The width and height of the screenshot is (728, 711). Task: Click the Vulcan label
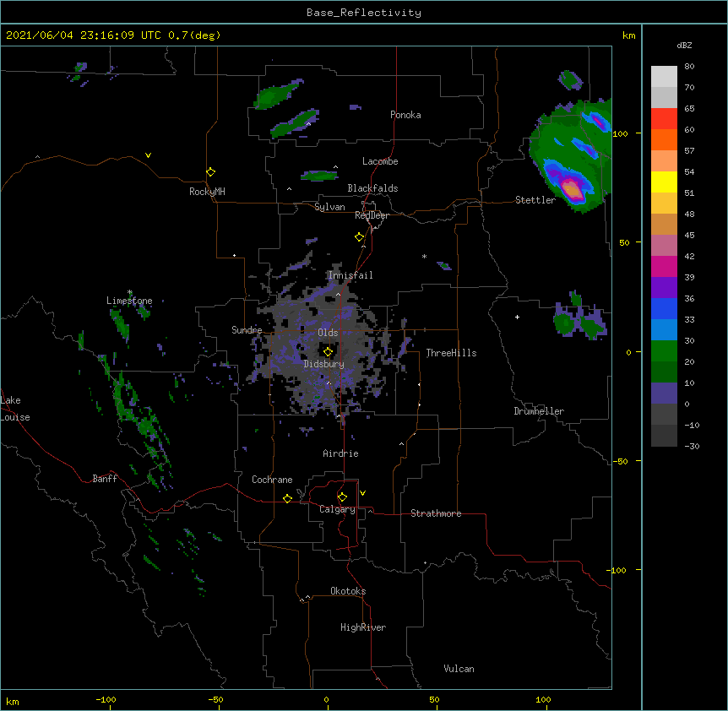[459, 669]
